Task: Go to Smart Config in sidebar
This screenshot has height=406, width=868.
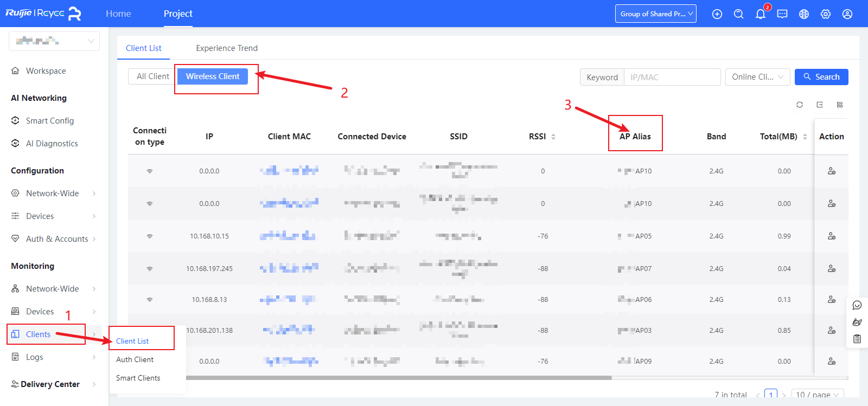Action: [x=50, y=121]
